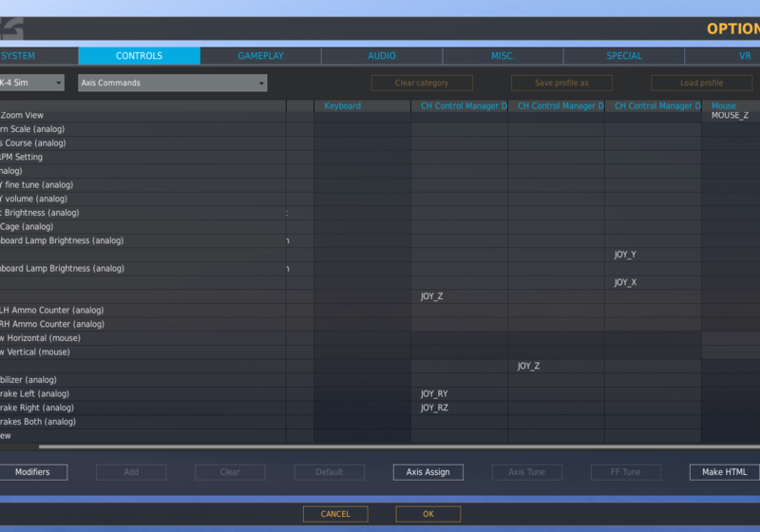The width and height of the screenshot is (760, 532).
Task: Click the Load profile button
Action: [701, 83]
